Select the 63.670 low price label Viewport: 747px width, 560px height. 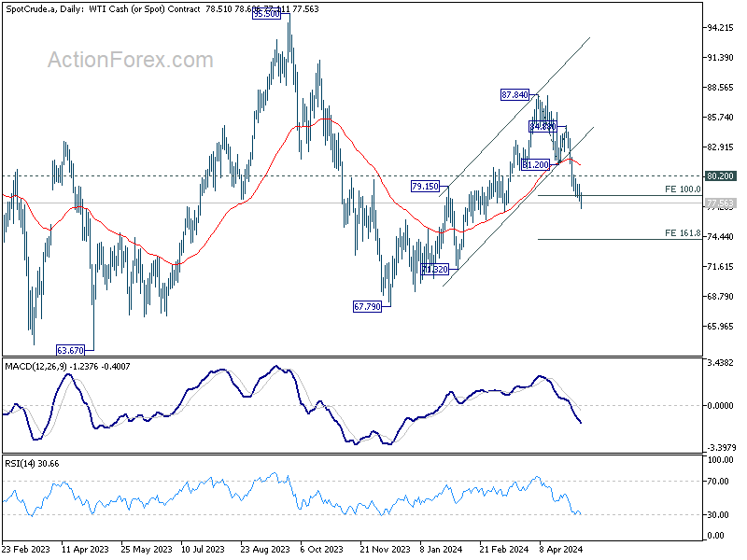pos(71,351)
